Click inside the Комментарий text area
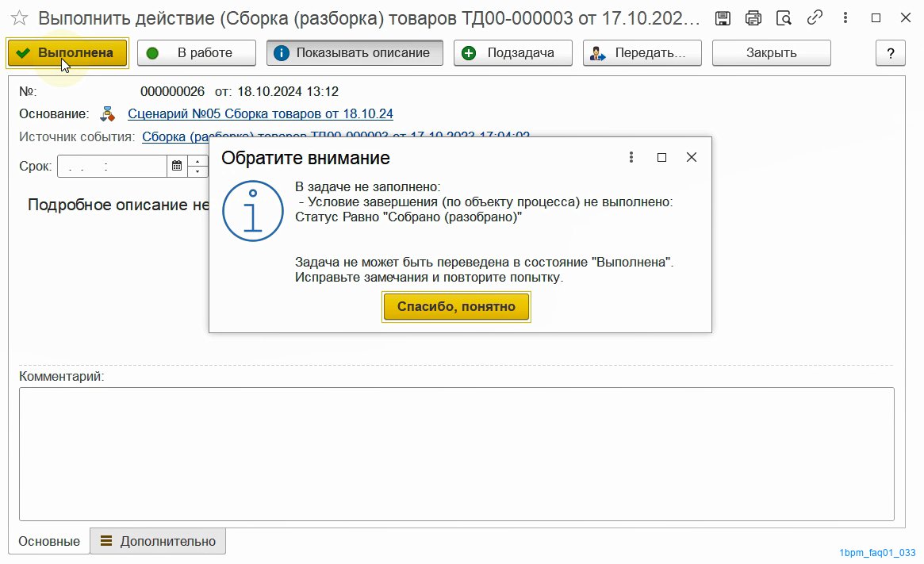Screen dimensions: 924x564 pos(456,453)
